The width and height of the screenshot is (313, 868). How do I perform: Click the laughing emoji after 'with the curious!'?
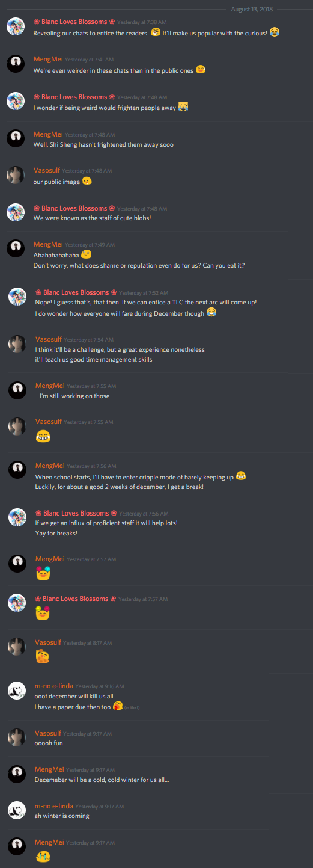pos(275,32)
